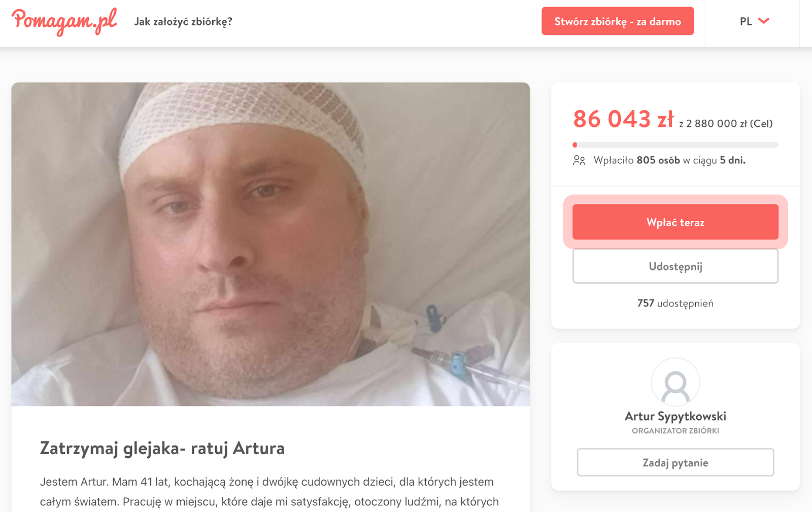
Task: Select the PL language label
Action: [746, 21]
